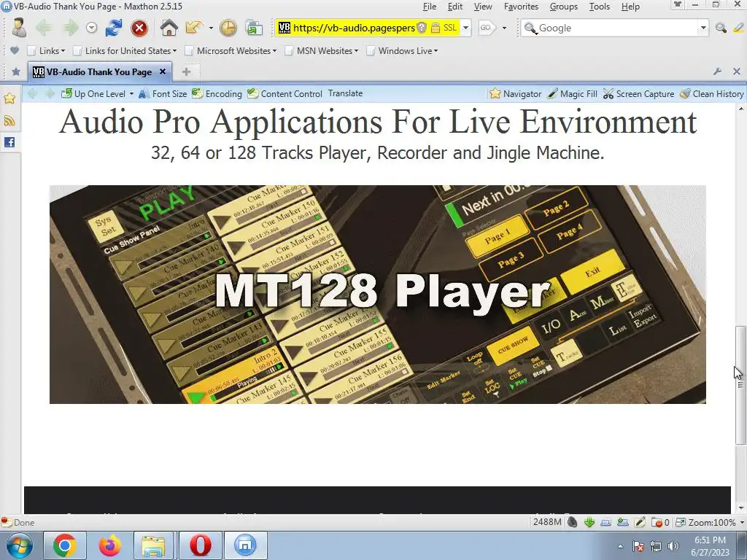Expand the undo arrow dropdown
747x560 pixels.
pyautogui.click(x=211, y=28)
